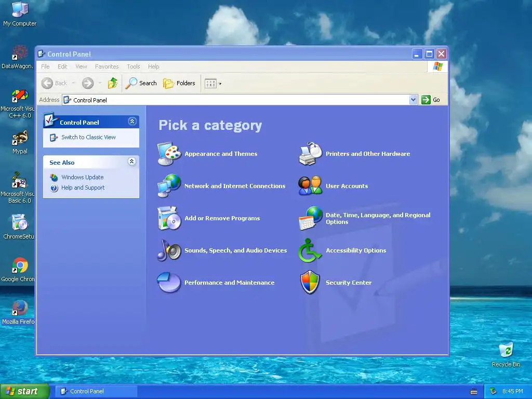This screenshot has height=399, width=532.
Task: Click Accessibility Options text link
Action: coord(356,250)
